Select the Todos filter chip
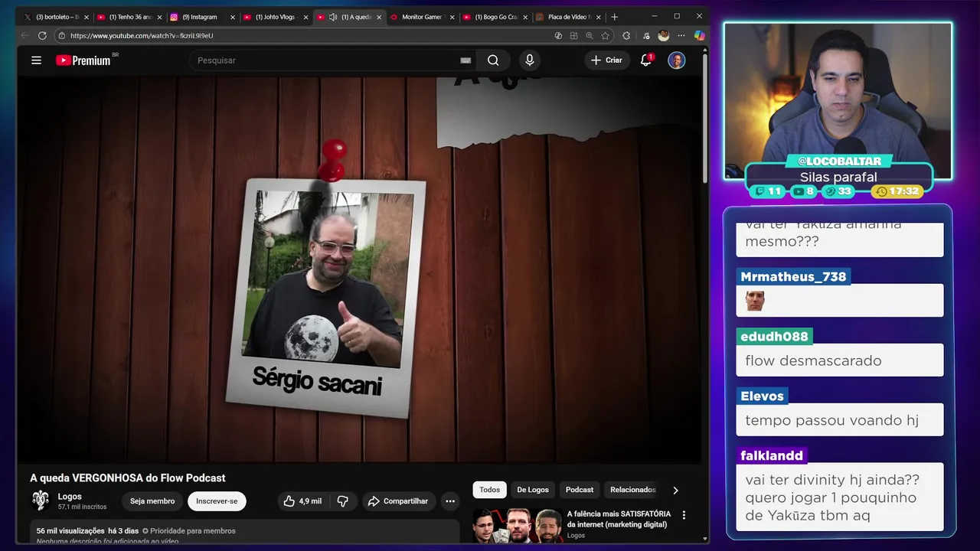980x551 pixels. (x=490, y=490)
